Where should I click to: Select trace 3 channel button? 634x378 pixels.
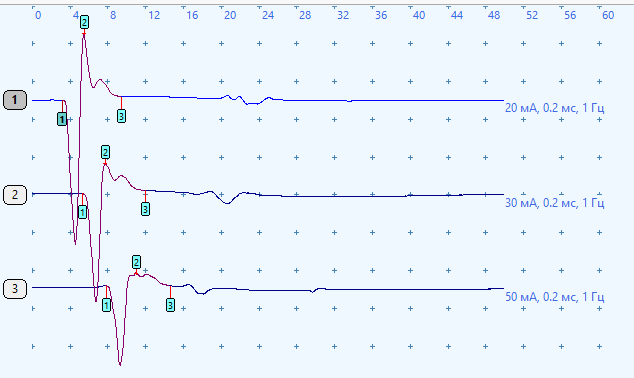point(15,289)
